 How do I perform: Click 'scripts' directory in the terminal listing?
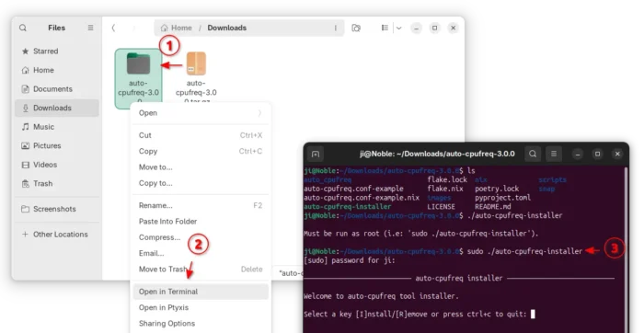pos(552,180)
